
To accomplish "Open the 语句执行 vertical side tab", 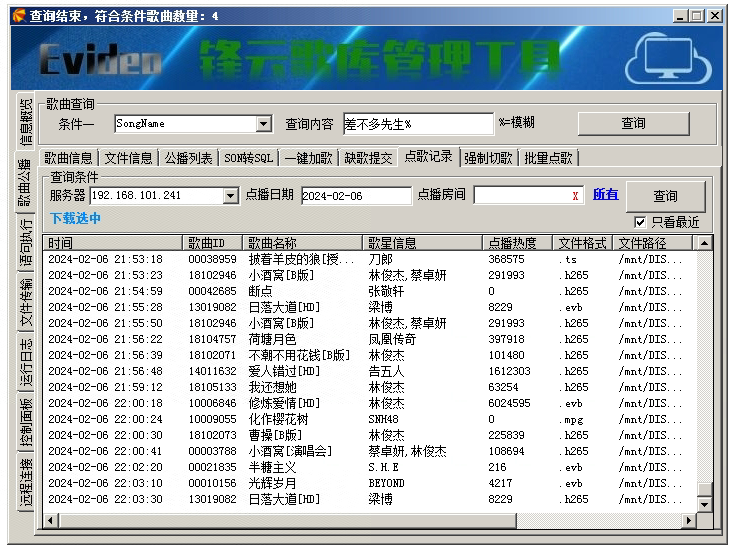I will point(26,242).
